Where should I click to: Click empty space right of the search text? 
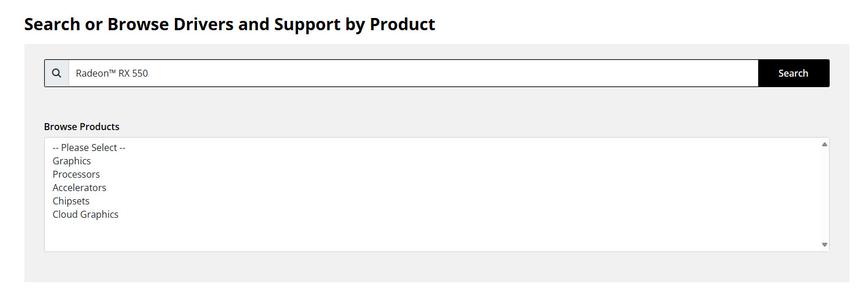[465, 73]
